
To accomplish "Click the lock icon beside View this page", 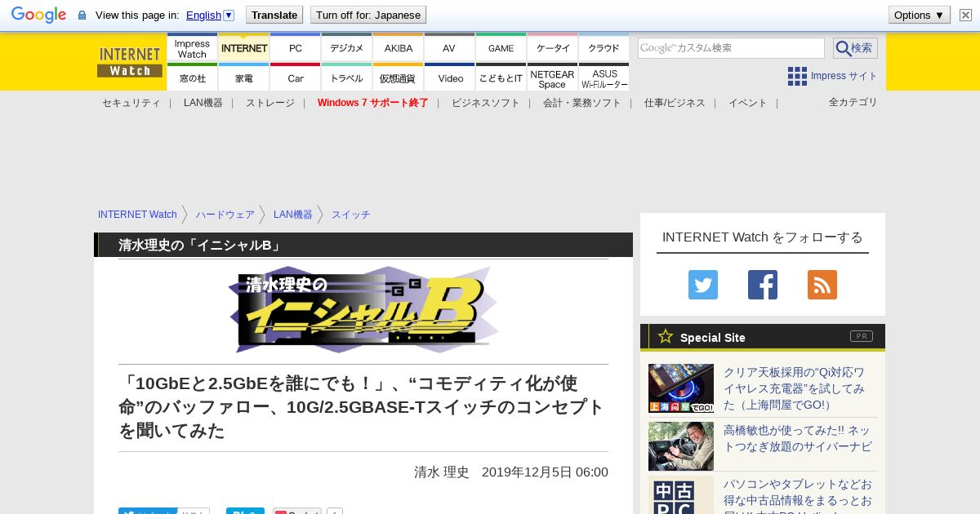I will [82, 16].
